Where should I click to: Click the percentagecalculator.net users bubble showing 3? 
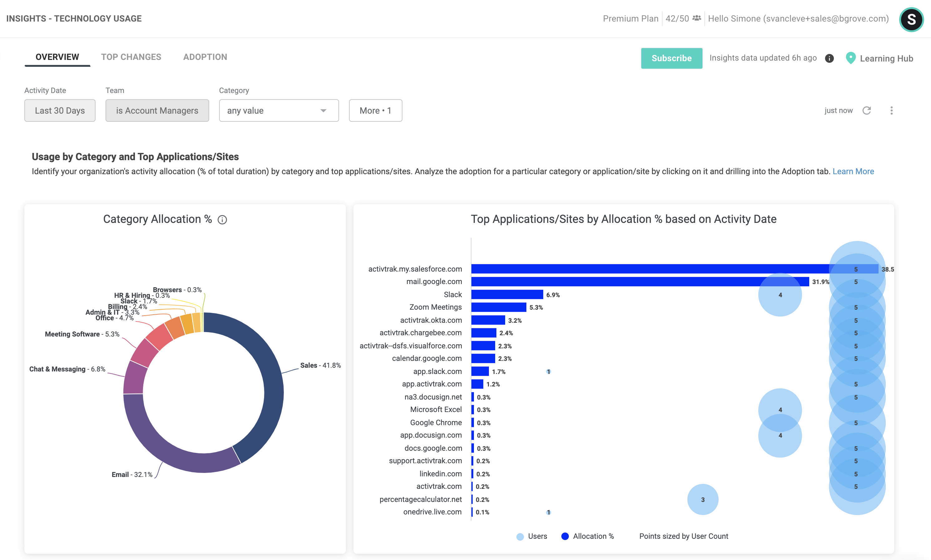tap(703, 500)
